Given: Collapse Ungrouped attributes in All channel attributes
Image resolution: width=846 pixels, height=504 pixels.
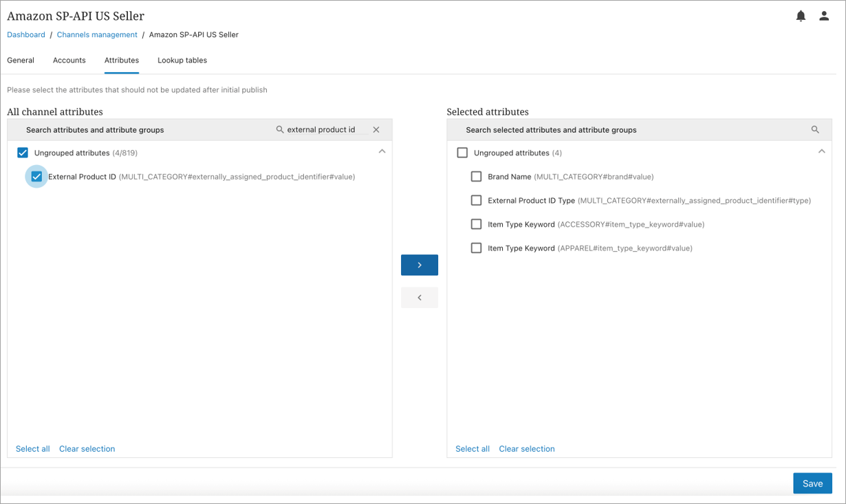Looking at the screenshot, I should point(382,152).
